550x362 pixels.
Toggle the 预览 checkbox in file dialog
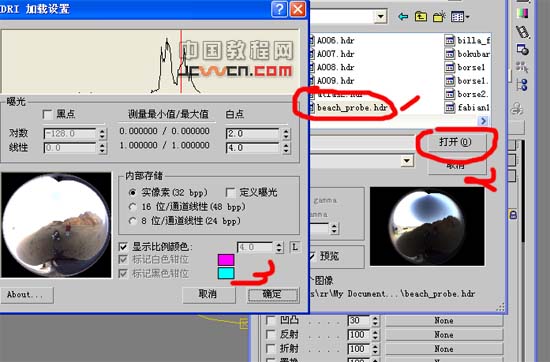click(x=311, y=256)
